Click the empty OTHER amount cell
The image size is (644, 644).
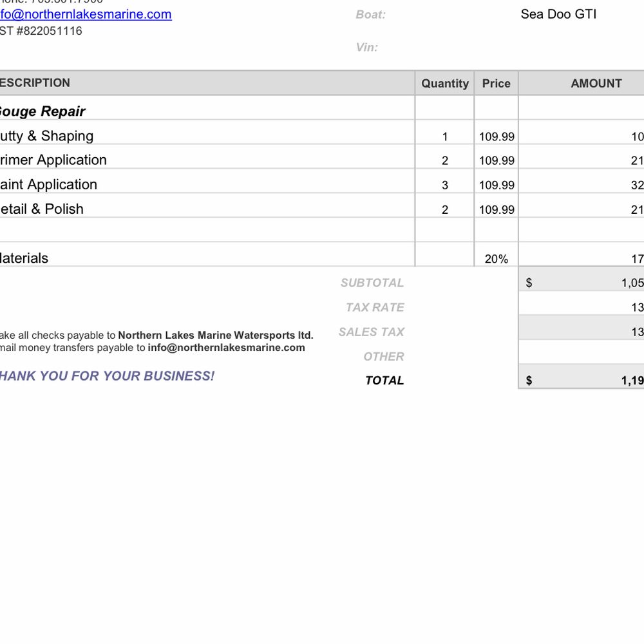pos(581,352)
